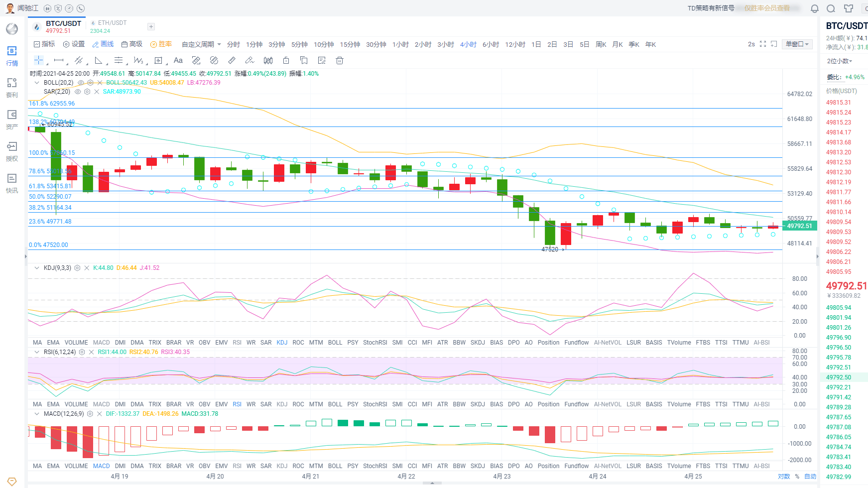This screenshot has width=868, height=488.
Task: Open notifications via the bell icon
Action: (x=814, y=8)
